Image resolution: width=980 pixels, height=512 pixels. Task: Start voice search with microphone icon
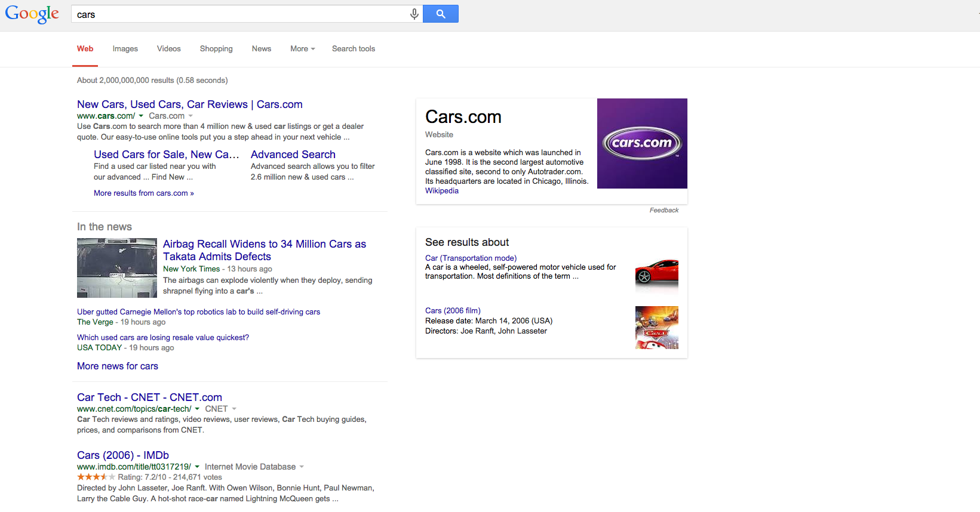pyautogui.click(x=414, y=14)
